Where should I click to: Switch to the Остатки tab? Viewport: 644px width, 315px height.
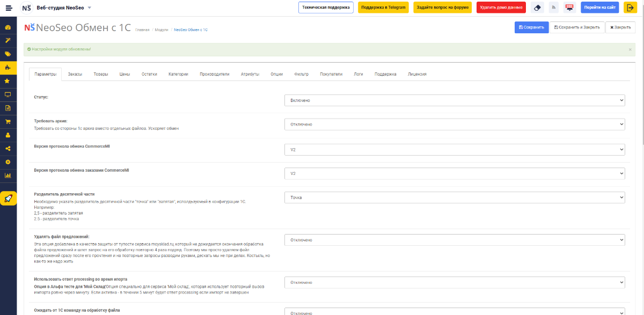tap(149, 75)
